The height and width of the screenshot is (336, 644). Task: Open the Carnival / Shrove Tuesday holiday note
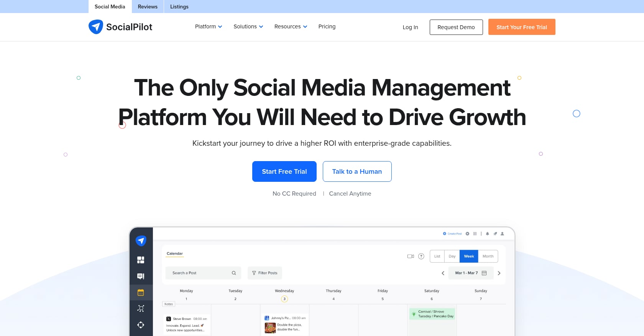point(432,314)
